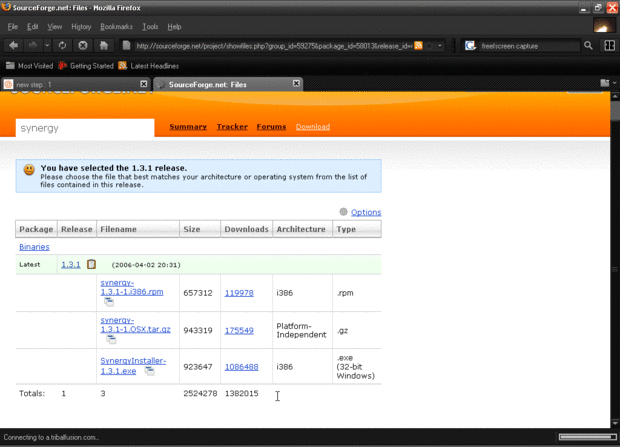Click the page loading progress bar
The height and width of the screenshot is (447, 620).
(588, 437)
